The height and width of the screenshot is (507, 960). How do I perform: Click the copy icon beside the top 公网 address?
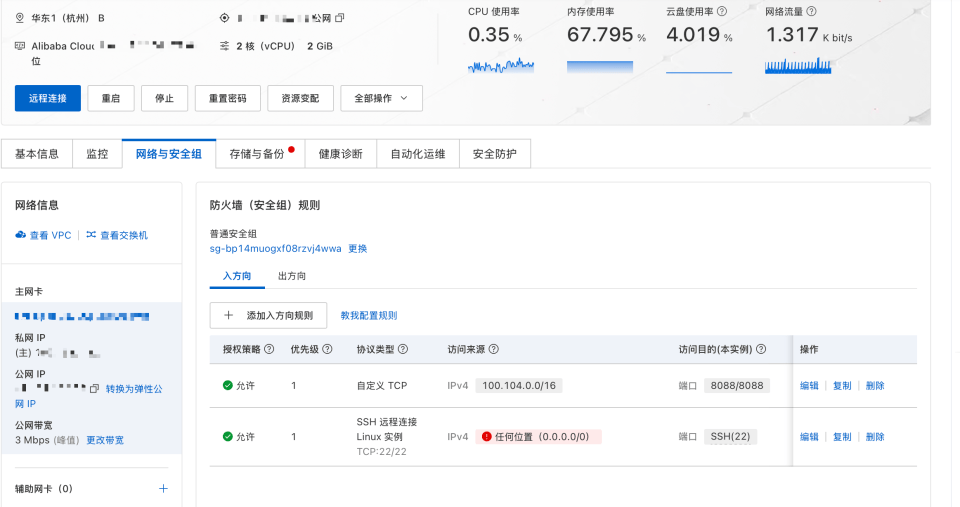coord(340,18)
